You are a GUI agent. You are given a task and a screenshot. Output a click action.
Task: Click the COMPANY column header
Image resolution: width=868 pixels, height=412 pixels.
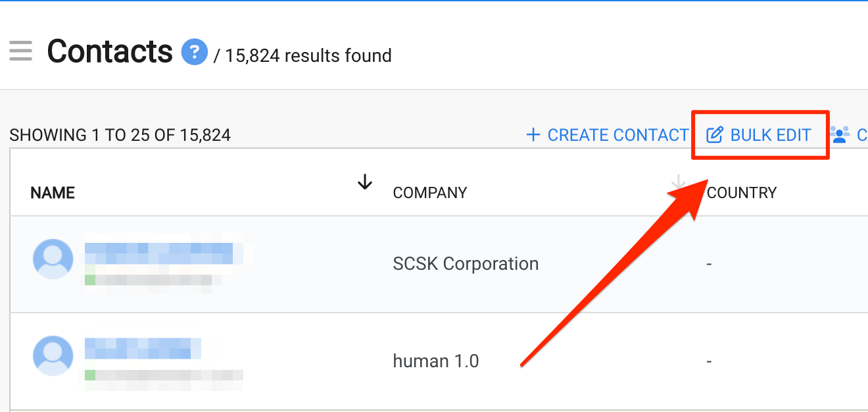(430, 193)
